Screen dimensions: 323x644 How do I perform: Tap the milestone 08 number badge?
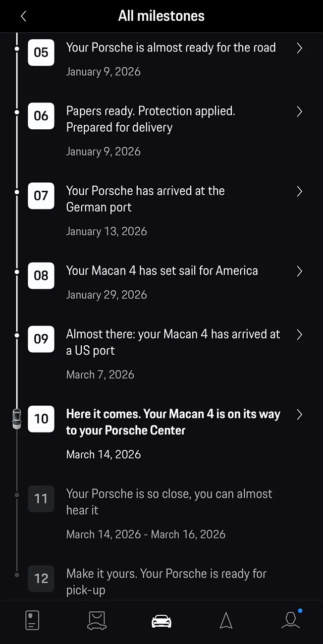[x=41, y=275]
